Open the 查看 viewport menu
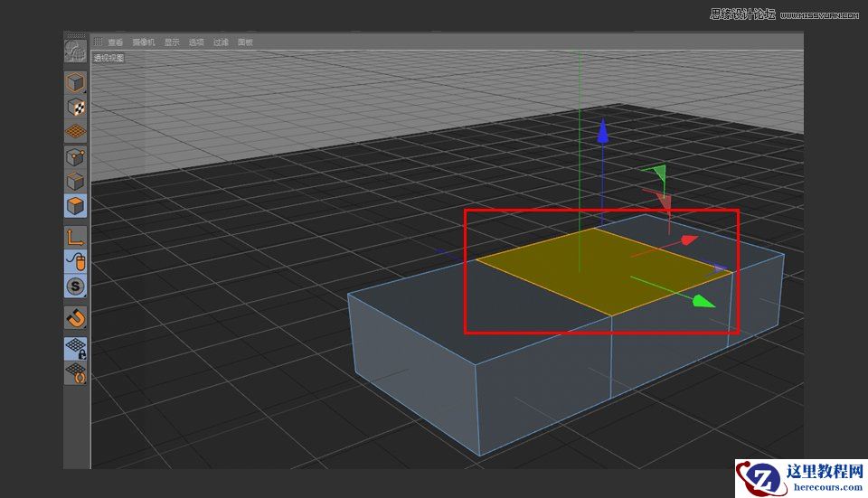868x498 pixels. point(115,42)
